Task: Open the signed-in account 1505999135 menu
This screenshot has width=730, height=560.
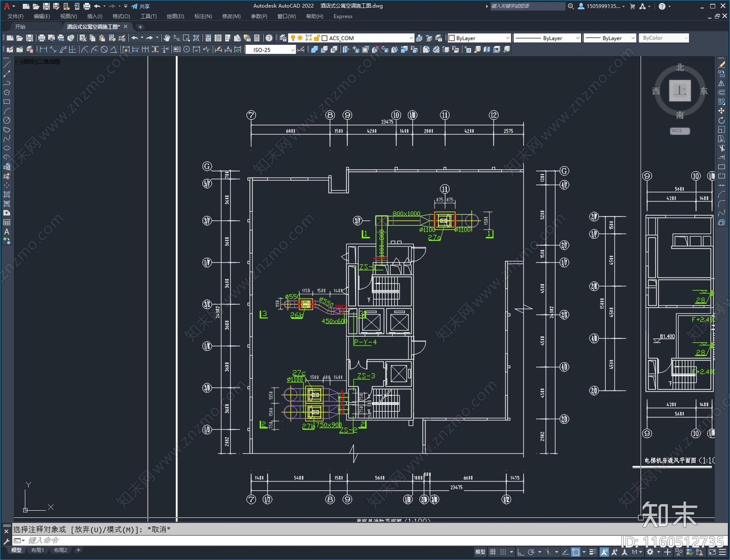Action: pos(601,6)
